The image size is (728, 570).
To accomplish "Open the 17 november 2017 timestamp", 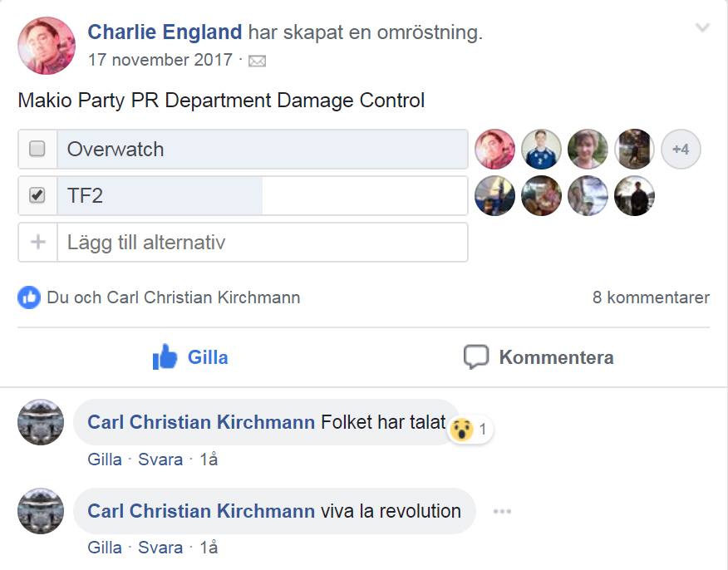I will coord(160,61).
